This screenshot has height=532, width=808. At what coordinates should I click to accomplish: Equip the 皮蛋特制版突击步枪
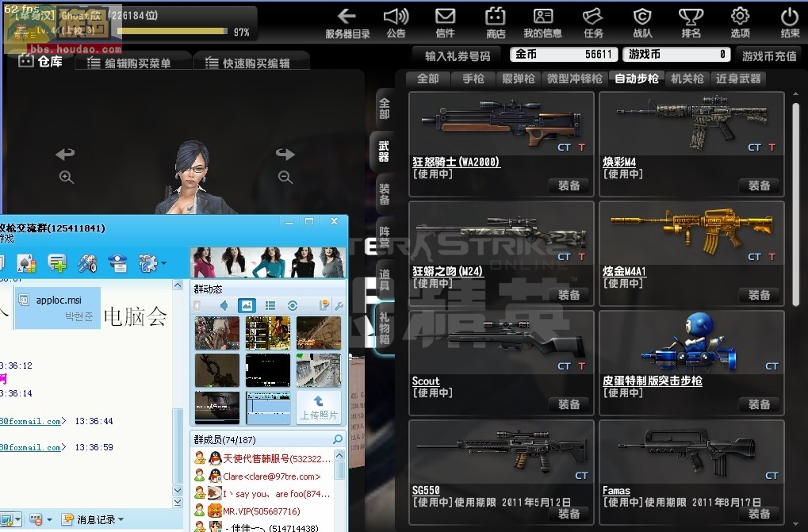759,404
